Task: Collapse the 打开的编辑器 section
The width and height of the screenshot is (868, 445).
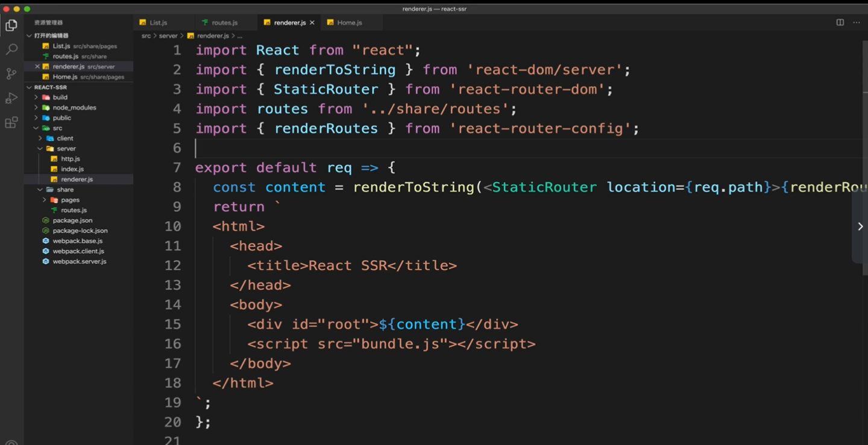Action: coord(29,36)
